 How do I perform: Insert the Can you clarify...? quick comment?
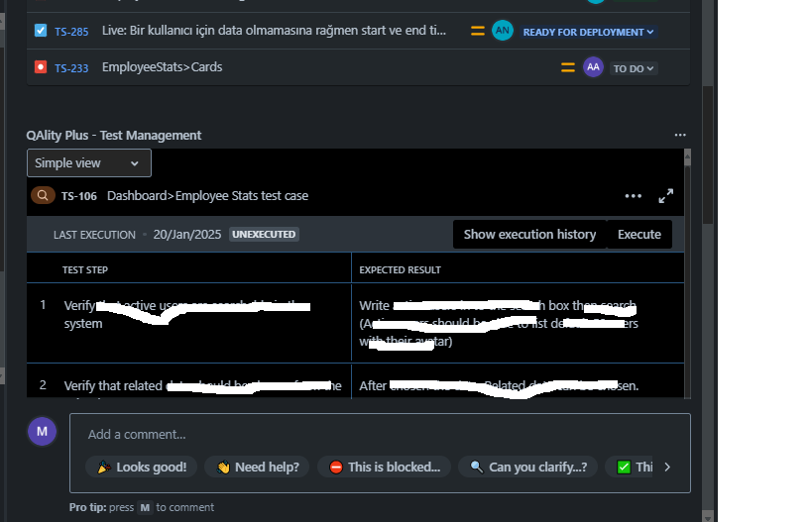pyautogui.click(x=527, y=468)
